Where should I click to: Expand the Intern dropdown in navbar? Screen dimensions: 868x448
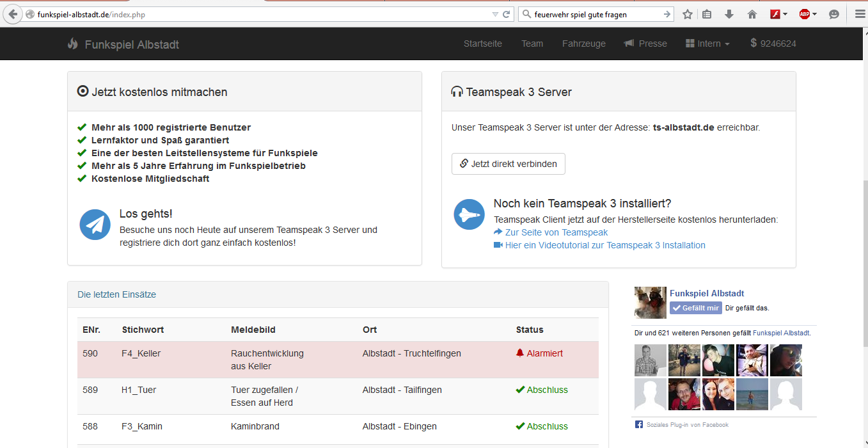point(708,44)
